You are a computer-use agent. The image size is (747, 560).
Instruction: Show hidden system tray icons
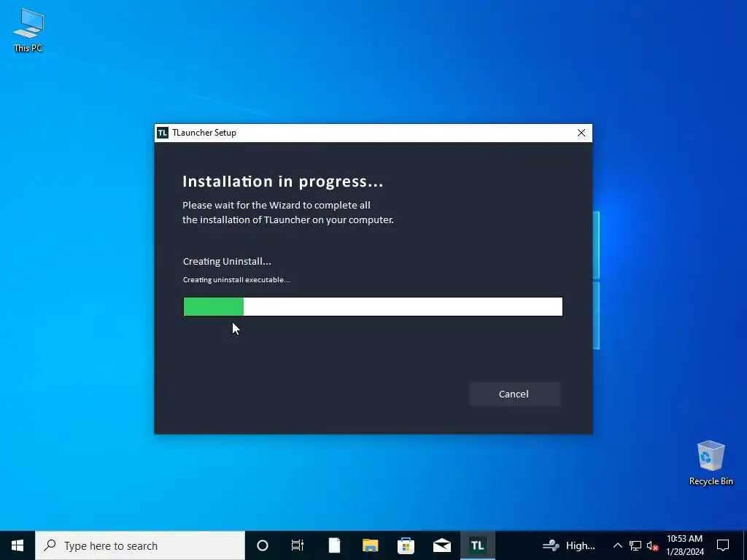coord(617,545)
